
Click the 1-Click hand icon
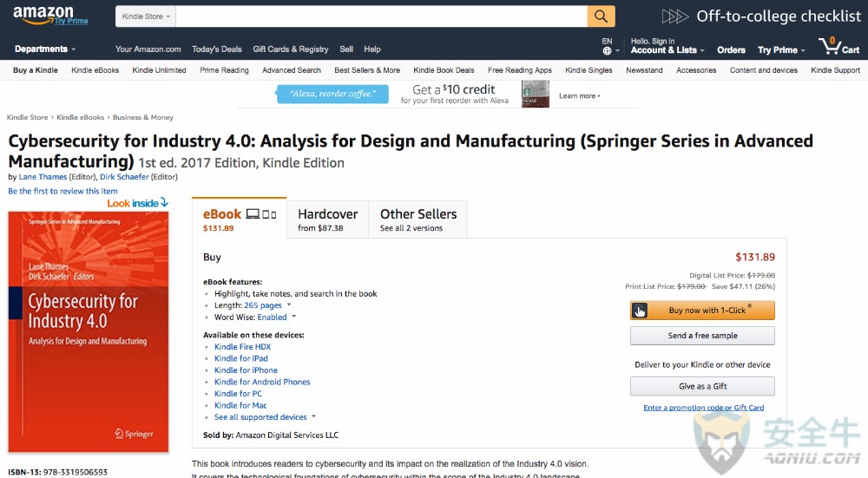tap(640, 311)
